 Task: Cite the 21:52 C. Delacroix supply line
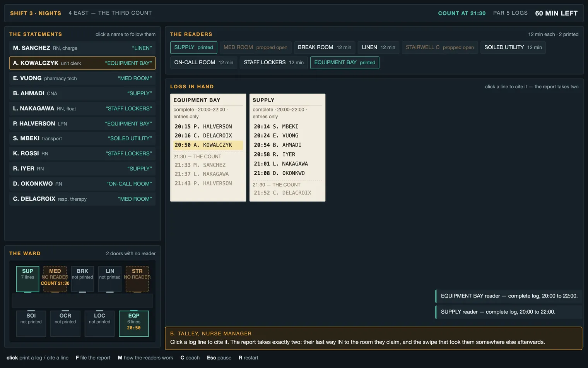tap(287, 193)
